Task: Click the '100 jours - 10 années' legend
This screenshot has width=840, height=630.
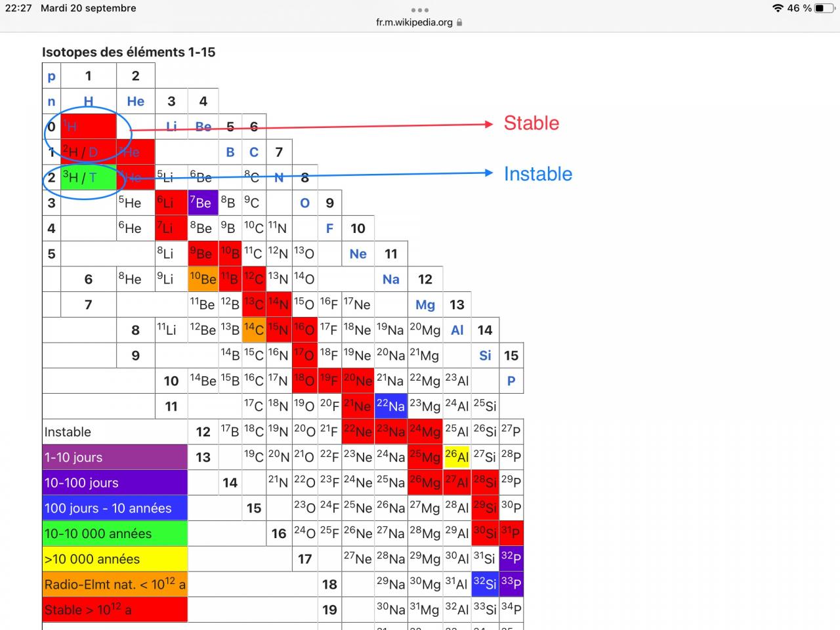Action: [x=115, y=508]
